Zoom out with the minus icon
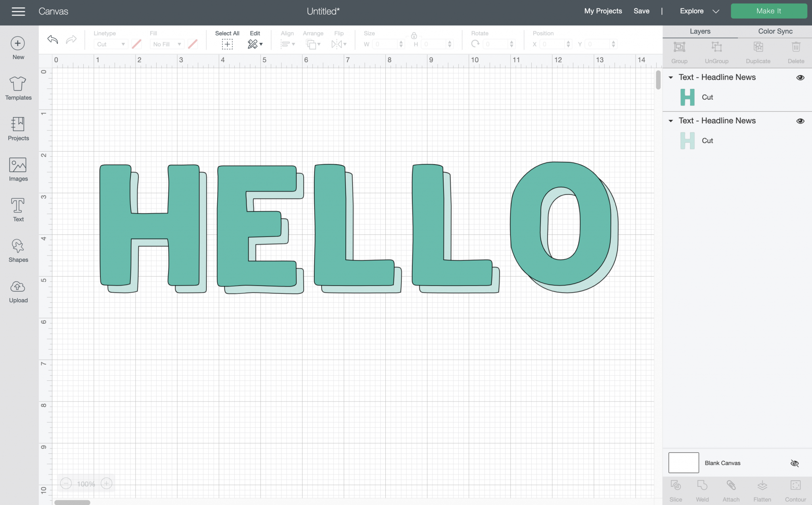Screen dimensions: 812x505 [66, 484]
